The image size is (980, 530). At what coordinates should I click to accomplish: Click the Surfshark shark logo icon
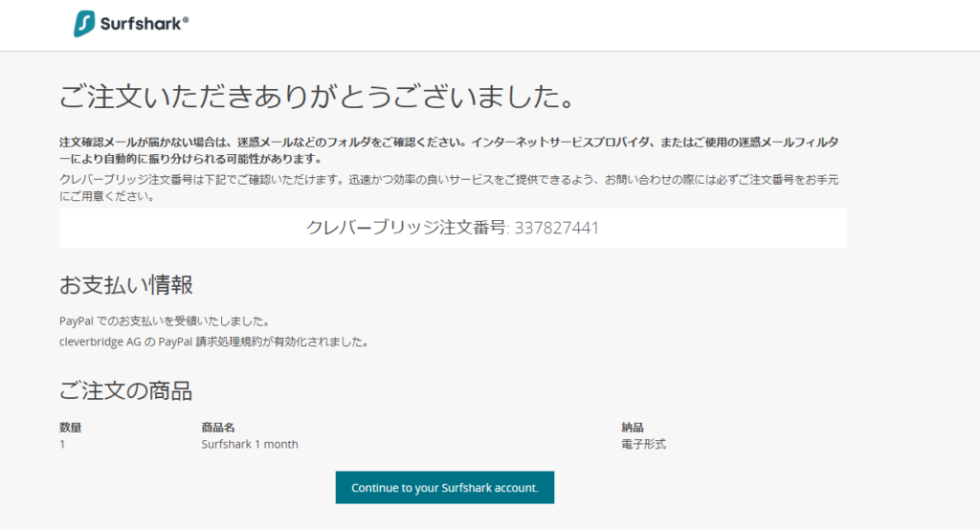tap(84, 24)
